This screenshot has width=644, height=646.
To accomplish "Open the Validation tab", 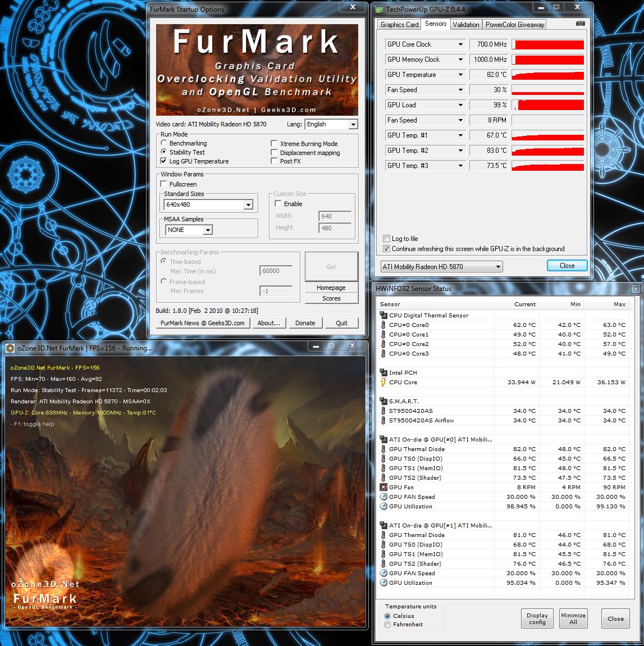I will click(x=466, y=25).
